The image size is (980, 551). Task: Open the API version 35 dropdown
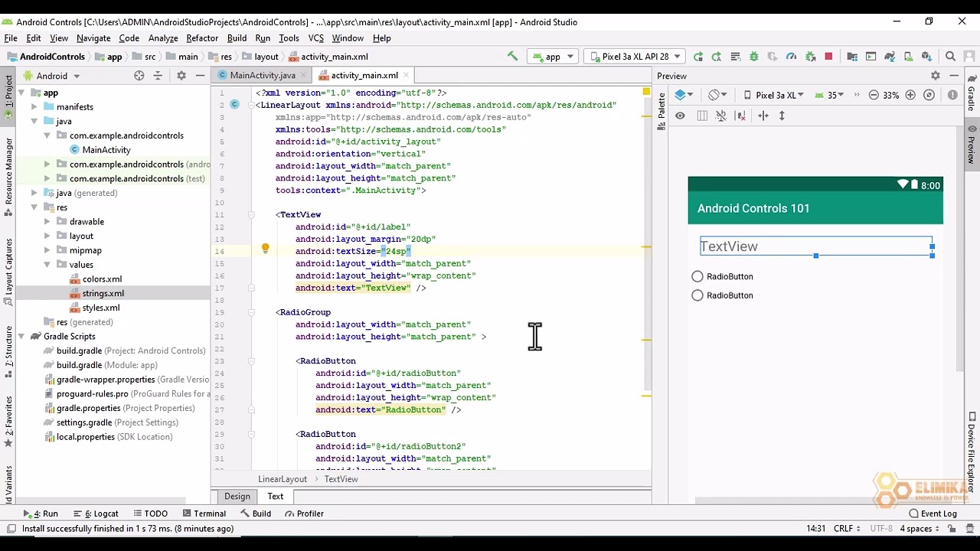click(x=830, y=95)
